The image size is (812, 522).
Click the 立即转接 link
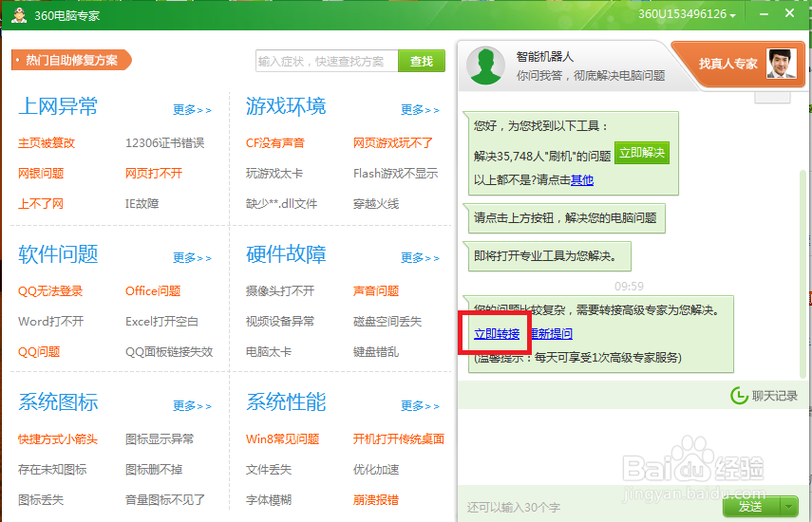click(x=497, y=334)
